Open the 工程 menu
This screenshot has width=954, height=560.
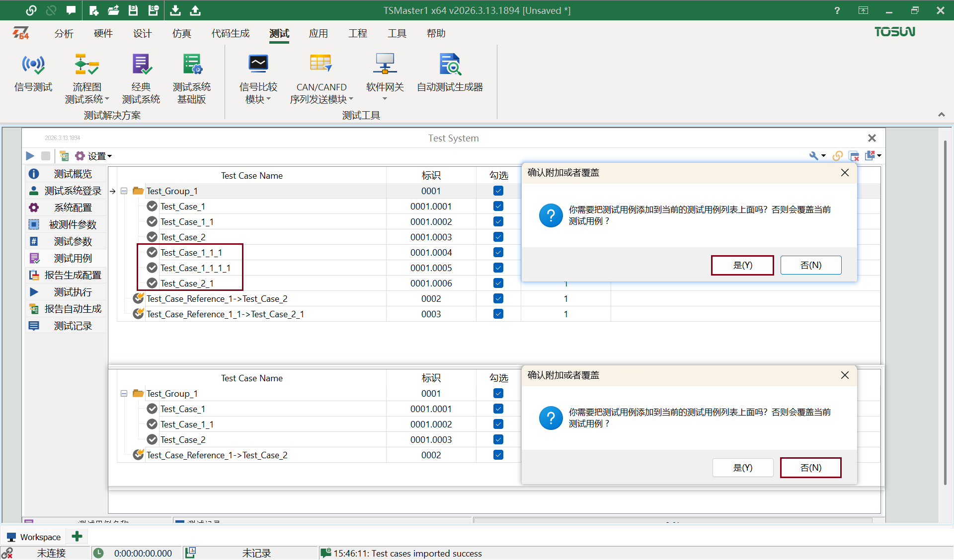coord(358,33)
